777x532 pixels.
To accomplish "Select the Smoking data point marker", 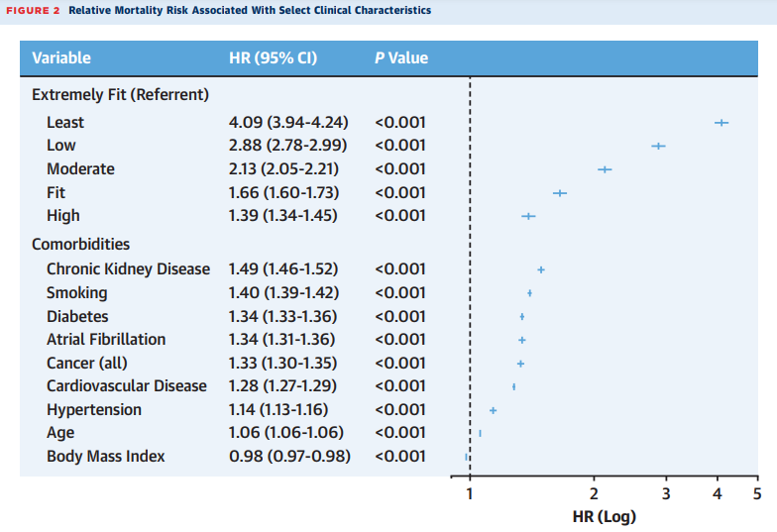I will [529, 293].
